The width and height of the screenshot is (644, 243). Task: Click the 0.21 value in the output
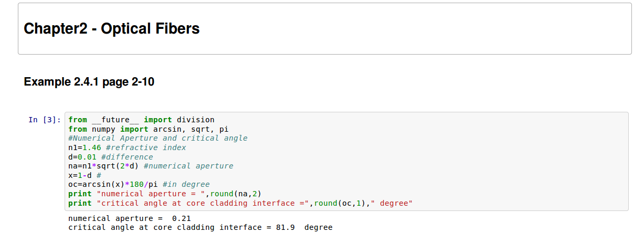pyautogui.click(x=181, y=218)
